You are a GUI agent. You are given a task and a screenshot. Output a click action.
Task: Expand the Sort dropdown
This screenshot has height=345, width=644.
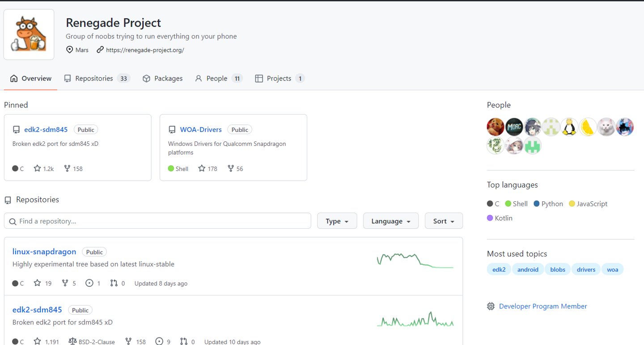pyautogui.click(x=444, y=221)
